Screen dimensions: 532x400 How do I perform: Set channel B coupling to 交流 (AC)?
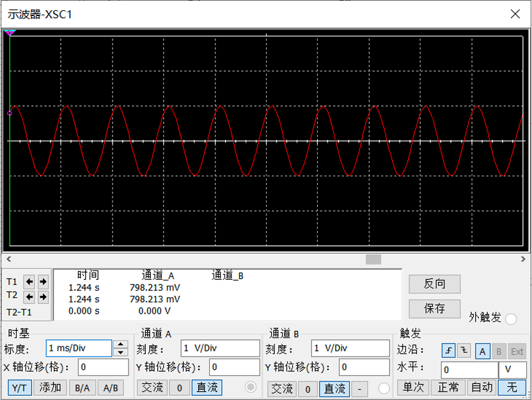pos(282,388)
